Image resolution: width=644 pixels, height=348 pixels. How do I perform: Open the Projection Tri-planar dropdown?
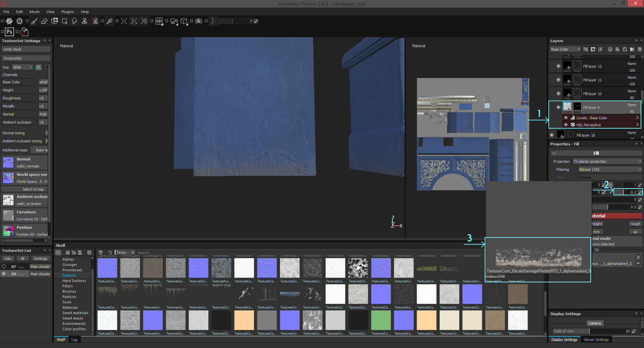click(x=607, y=161)
